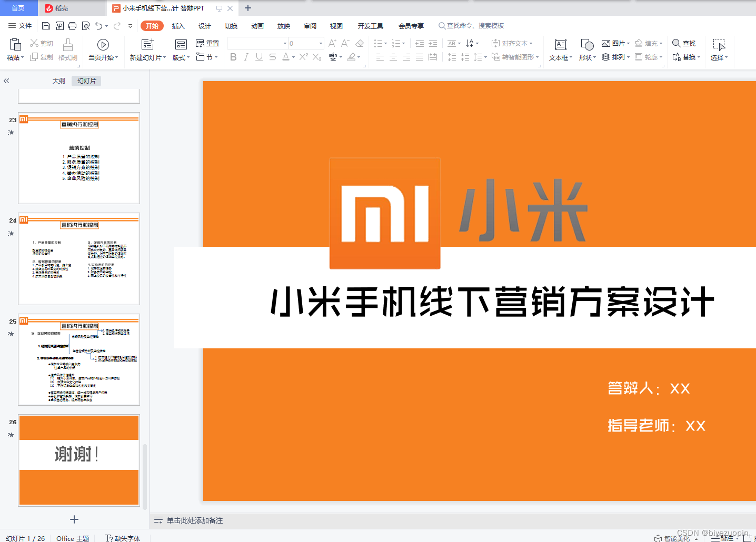Undo the last action
The image size is (756, 542).
pos(98,26)
